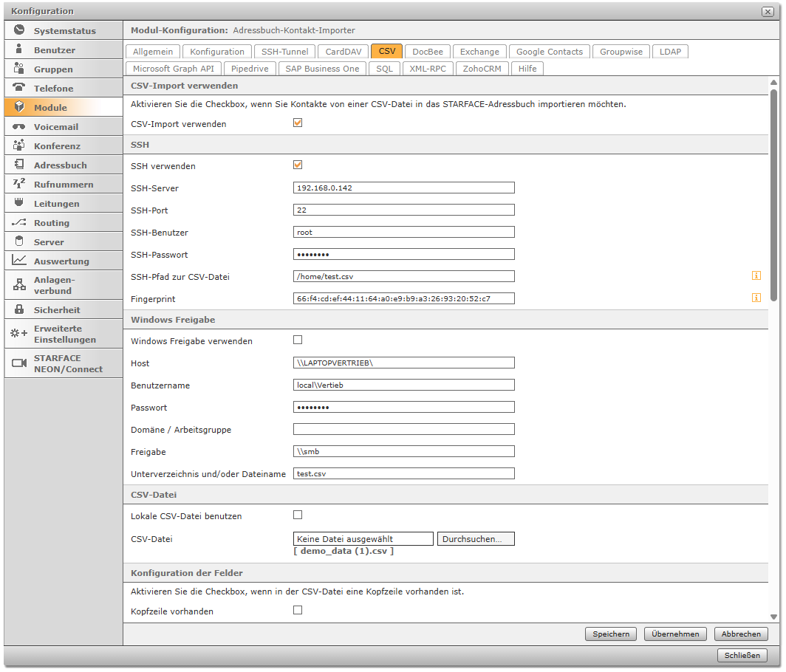Disable the CSV-Import verwenden checkbox

coord(298,123)
